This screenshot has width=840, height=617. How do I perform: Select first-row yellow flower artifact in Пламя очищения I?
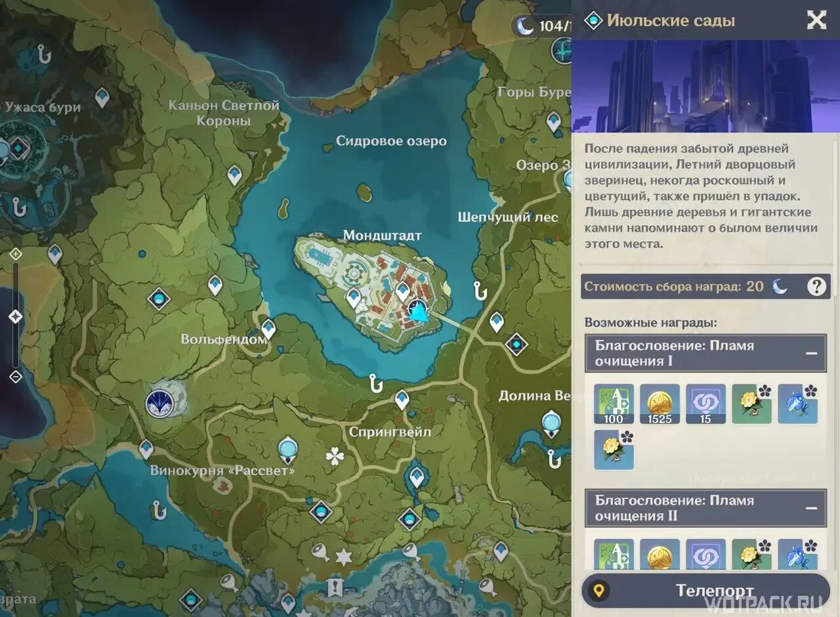tap(752, 404)
